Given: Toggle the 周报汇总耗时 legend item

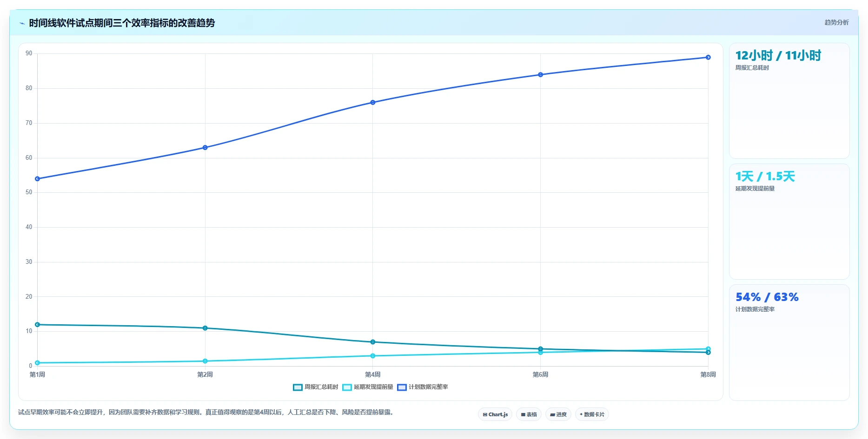Looking at the screenshot, I should (316, 387).
